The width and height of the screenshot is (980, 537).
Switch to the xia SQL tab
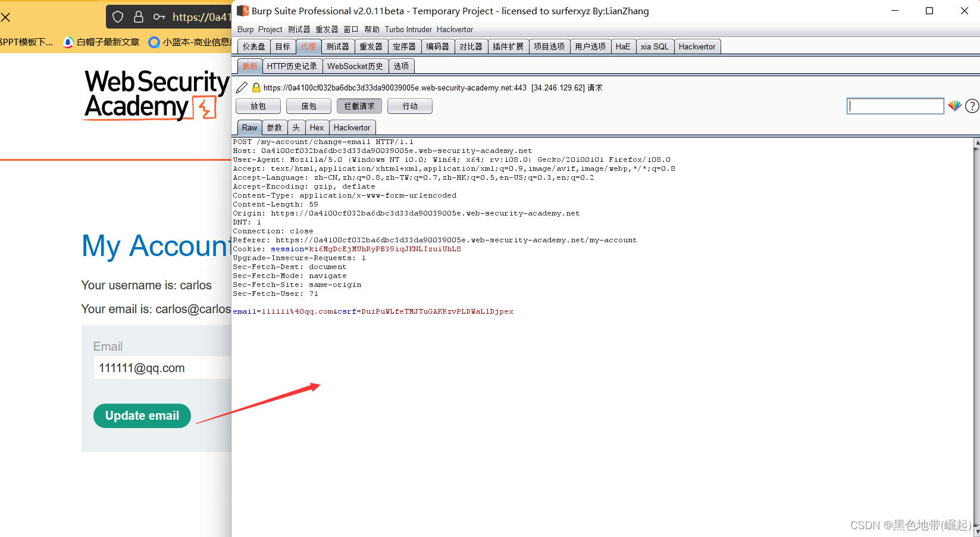[x=655, y=46]
